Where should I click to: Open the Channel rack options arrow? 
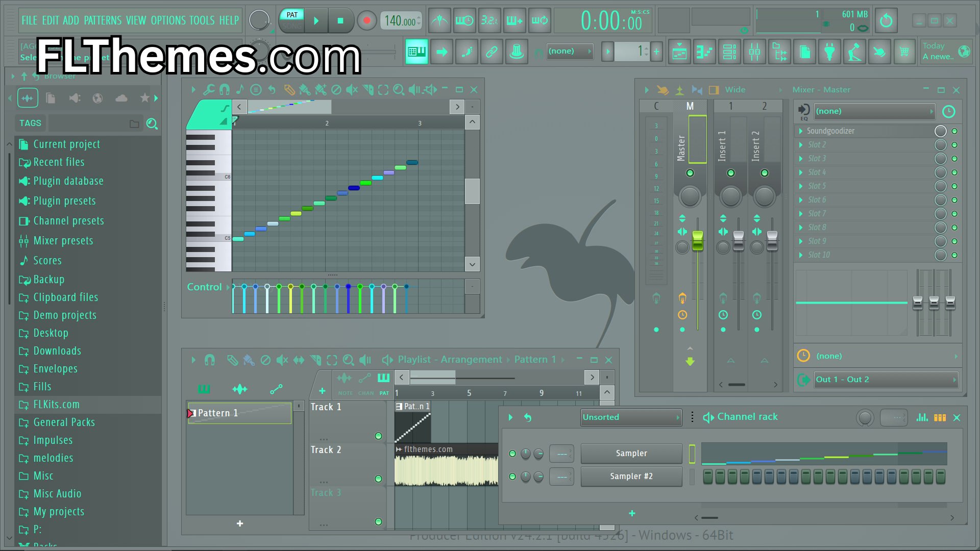click(510, 417)
